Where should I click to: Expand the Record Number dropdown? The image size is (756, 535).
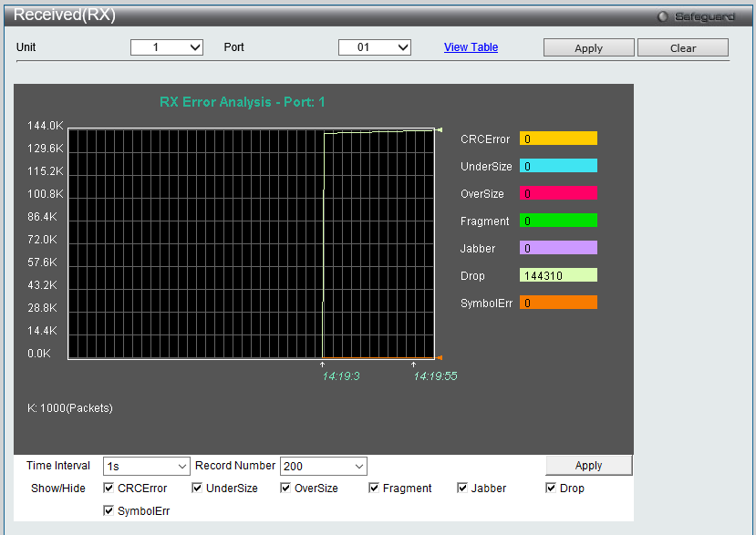click(x=323, y=466)
